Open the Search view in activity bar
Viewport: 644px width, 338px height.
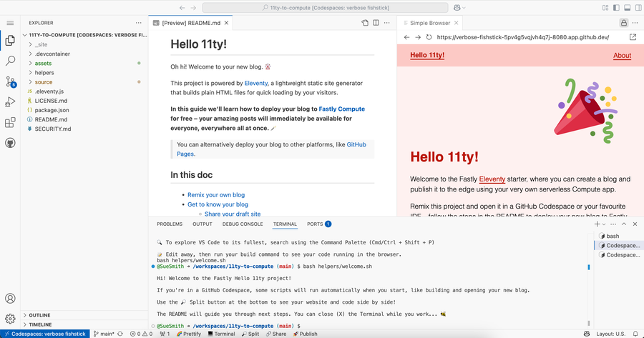pos(10,61)
